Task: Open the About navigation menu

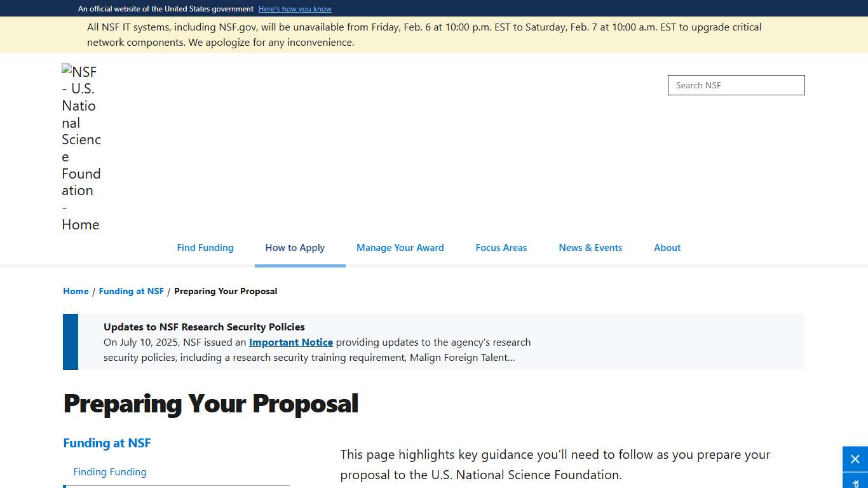Action: 667,248
